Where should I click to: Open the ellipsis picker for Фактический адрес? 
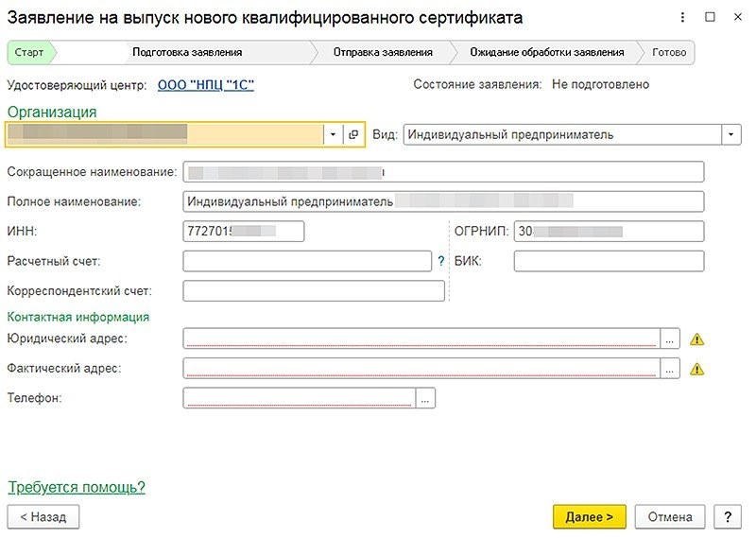pyautogui.click(x=670, y=369)
